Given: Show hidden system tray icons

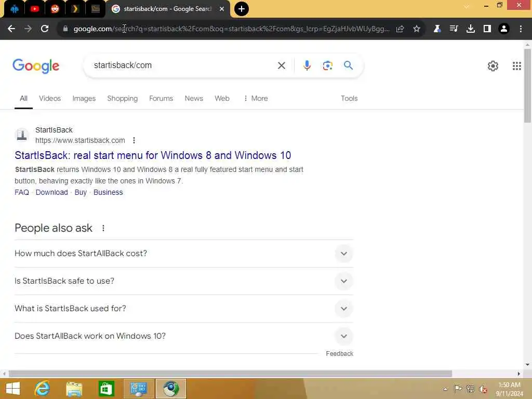Looking at the screenshot, I should coord(445,389).
